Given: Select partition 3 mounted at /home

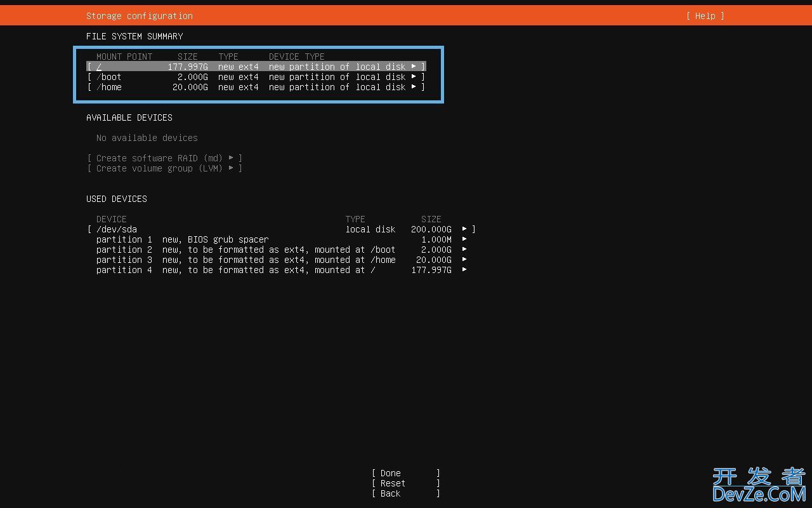Looking at the screenshot, I should pyautogui.click(x=282, y=260).
